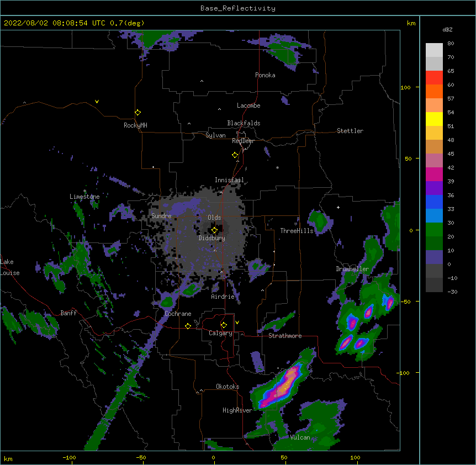The width and height of the screenshot is (476, 465).
Task: Click the Sylvan label
Action: coord(215,135)
